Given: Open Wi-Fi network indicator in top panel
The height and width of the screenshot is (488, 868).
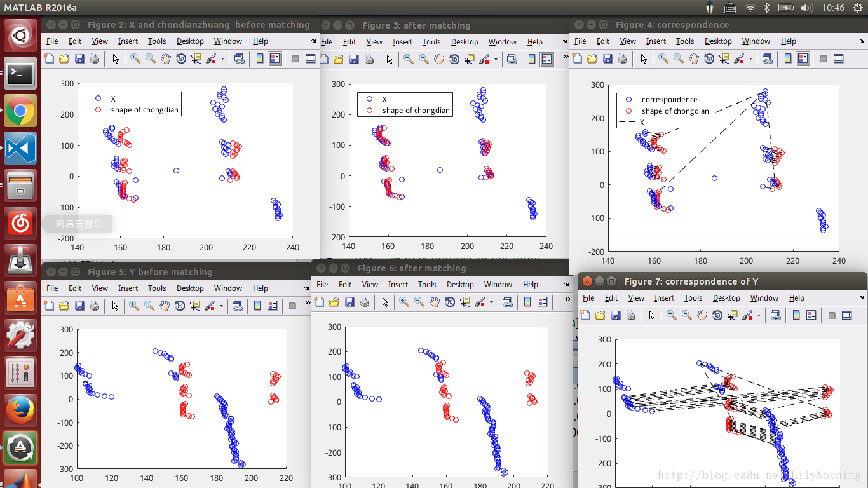Looking at the screenshot, I should point(750,8).
